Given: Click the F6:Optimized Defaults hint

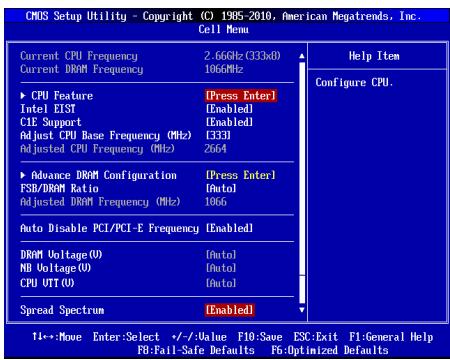Looking at the screenshot, I should (330, 350).
